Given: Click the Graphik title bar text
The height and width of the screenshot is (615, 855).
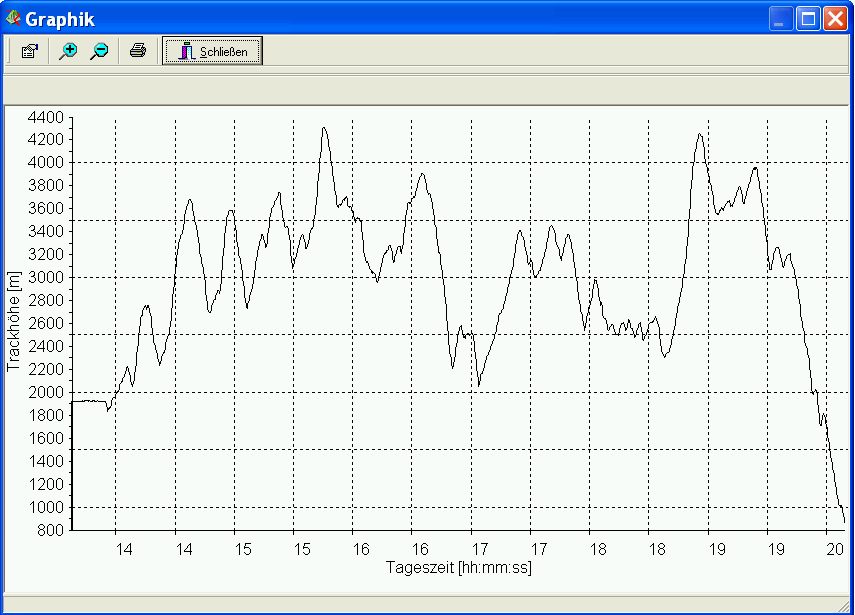Looking at the screenshot, I should tap(60, 20).
